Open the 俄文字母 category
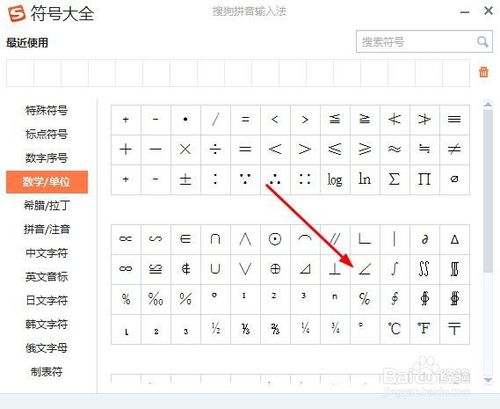Screen dimensions: 500x409 [47, 348]
